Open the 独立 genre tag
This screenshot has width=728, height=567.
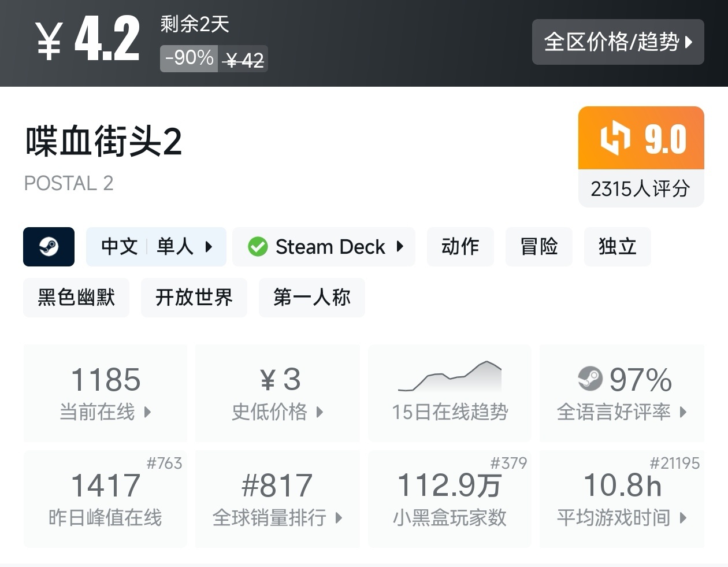617,247
